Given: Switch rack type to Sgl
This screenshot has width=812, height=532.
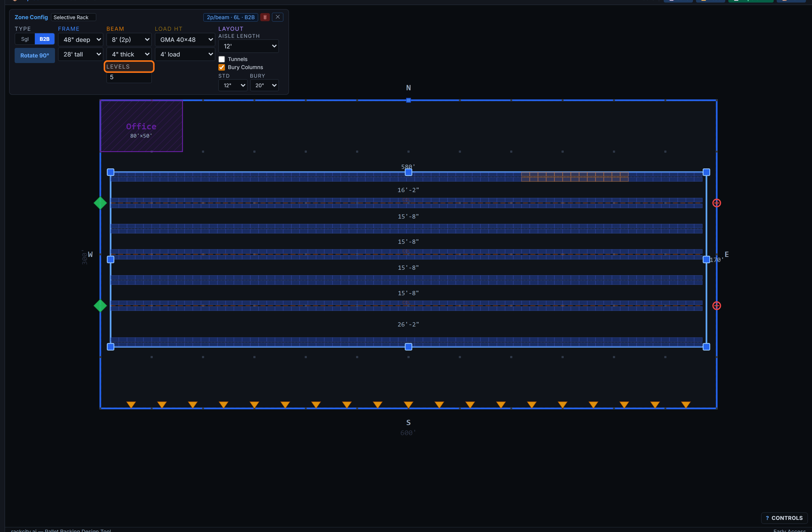Looking at the screenshot, I should tap(24, 39).
